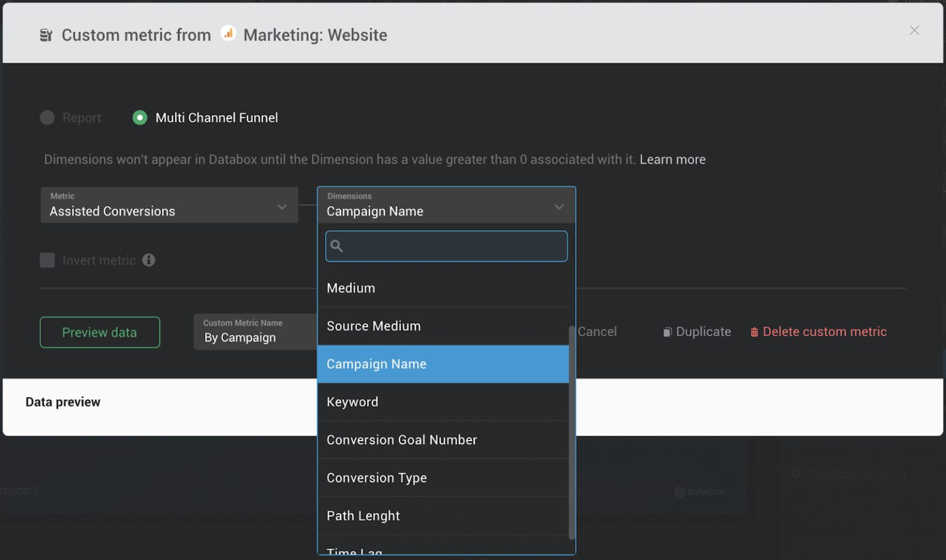
Task: Click the magnifier icon in the dimension search
Action: 337,246
